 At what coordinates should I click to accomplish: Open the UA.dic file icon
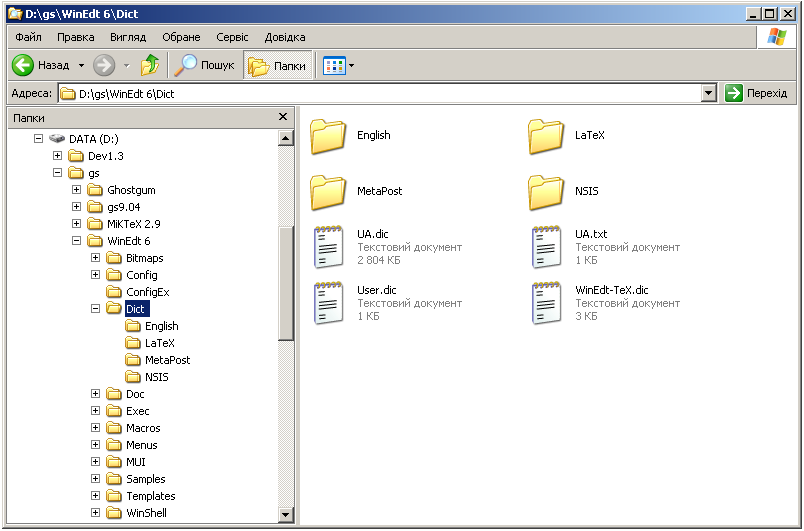click(328, 247)
